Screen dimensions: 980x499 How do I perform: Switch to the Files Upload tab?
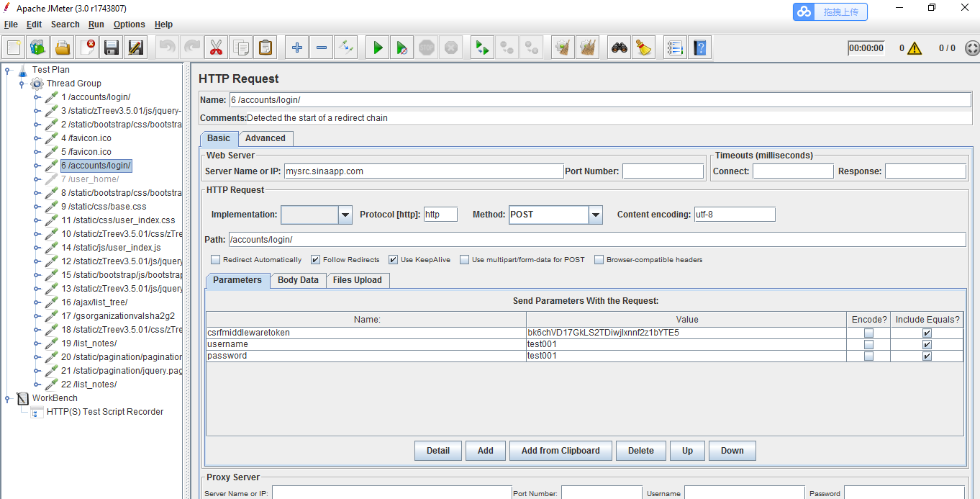(358, 280)
